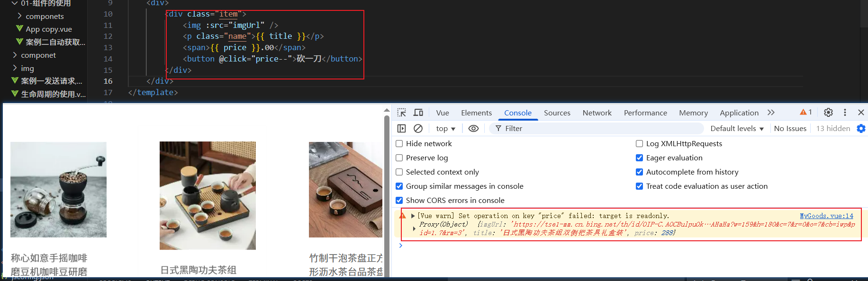
Task: Disable Autocomplete from history checkbox
Action: tap(639, 172)
